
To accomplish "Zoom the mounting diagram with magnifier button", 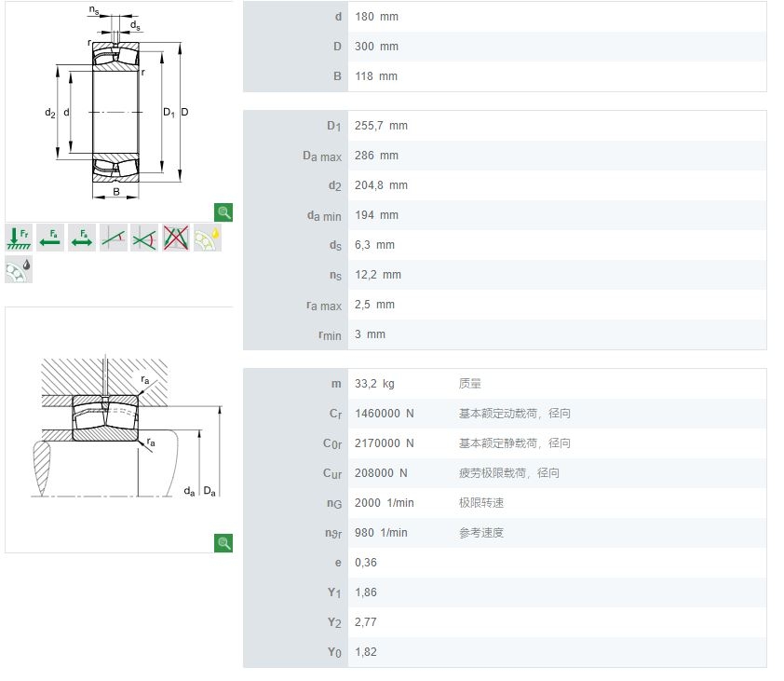I will [223, 542].
